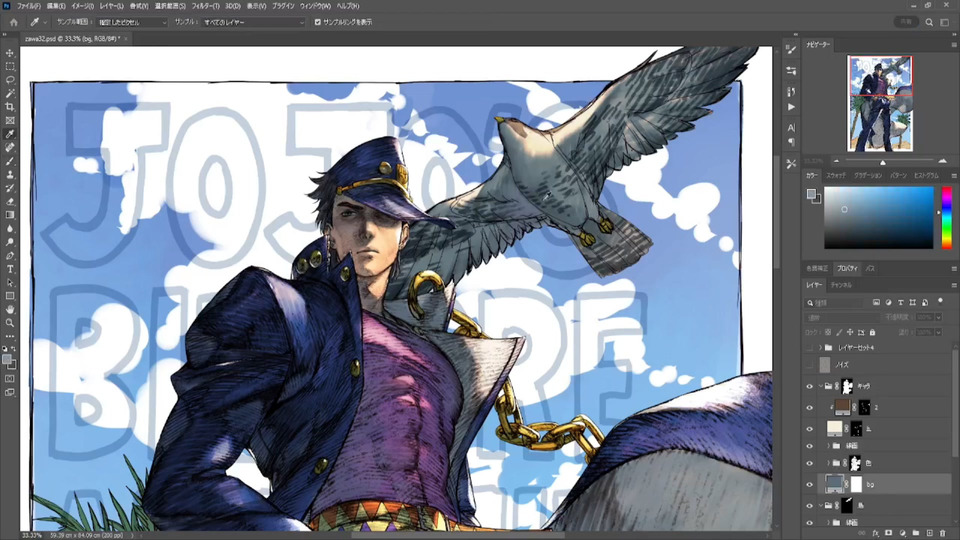Select the Magic Wand tool
This screenshot has width=960, height=540.
(x=10, y=94)
